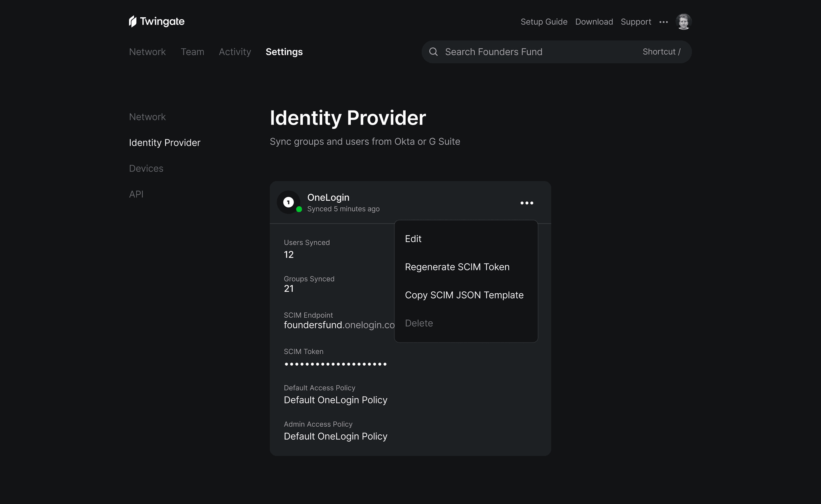Click the masked SCIM Token value

[x=335, y=364]
